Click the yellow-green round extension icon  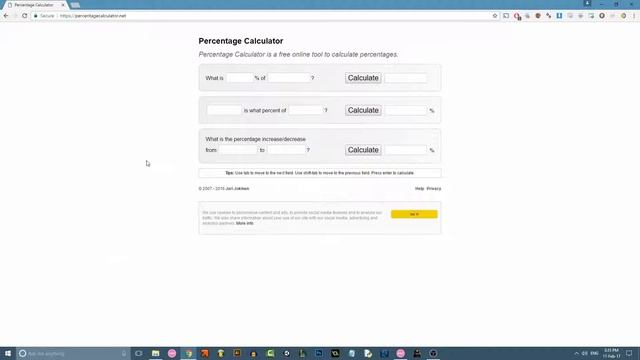(623, 16)
